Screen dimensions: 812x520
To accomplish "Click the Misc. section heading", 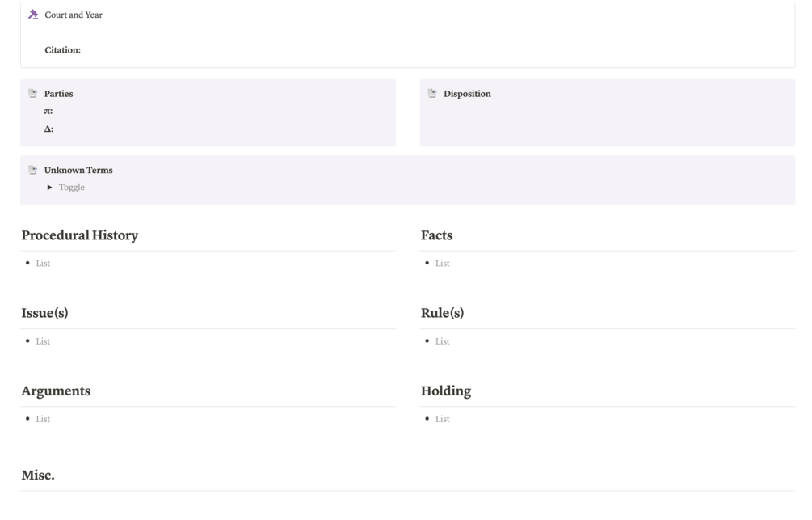I will [38, 476].
